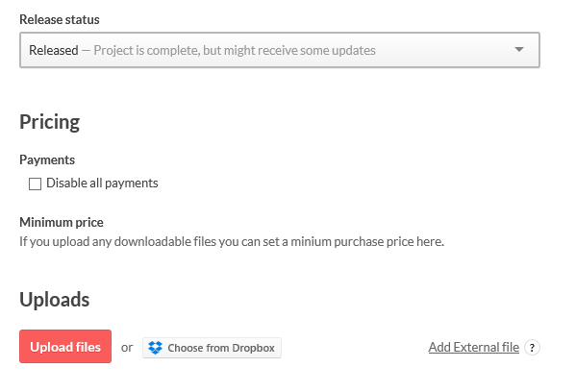576x392 pixels.
Task: Open the Release status combo box
Action: pos(280,50)
